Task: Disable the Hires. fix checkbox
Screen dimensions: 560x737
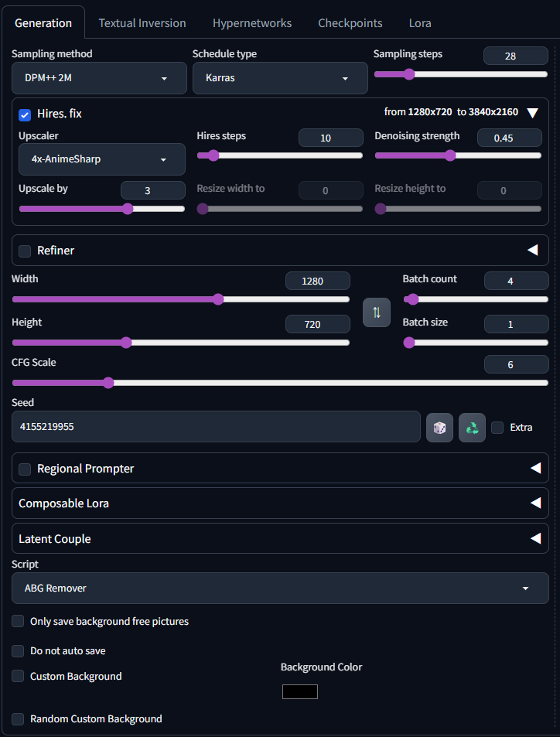Action: [25, 114]
